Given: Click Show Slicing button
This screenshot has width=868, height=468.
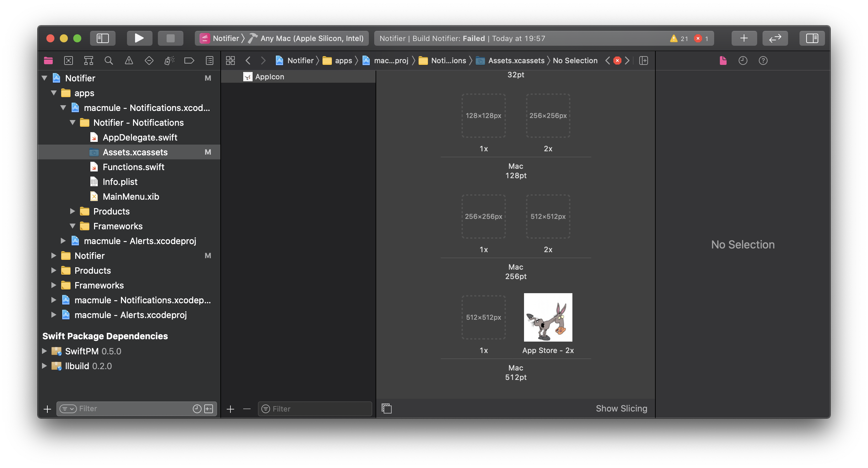Looking at the screenshot, I should coord(621,408).
